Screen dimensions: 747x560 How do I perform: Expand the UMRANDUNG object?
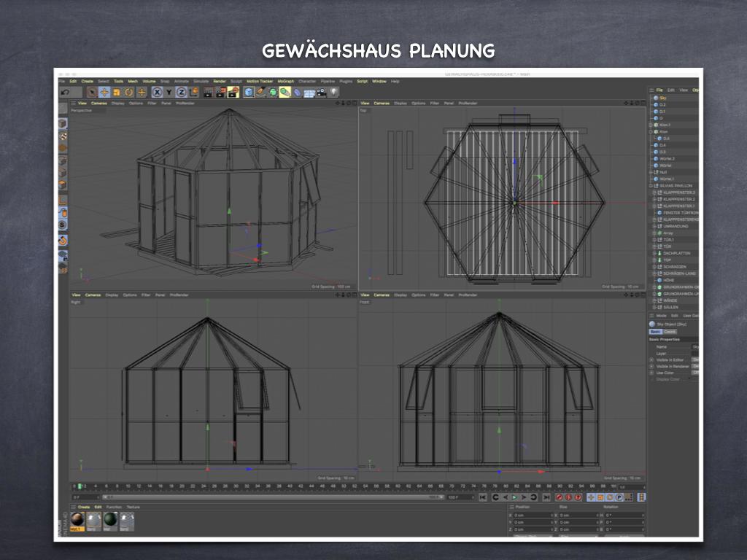[x=654, y=226]
